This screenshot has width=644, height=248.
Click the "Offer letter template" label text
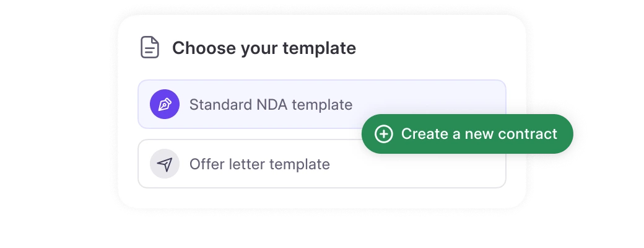pos(259,164)
